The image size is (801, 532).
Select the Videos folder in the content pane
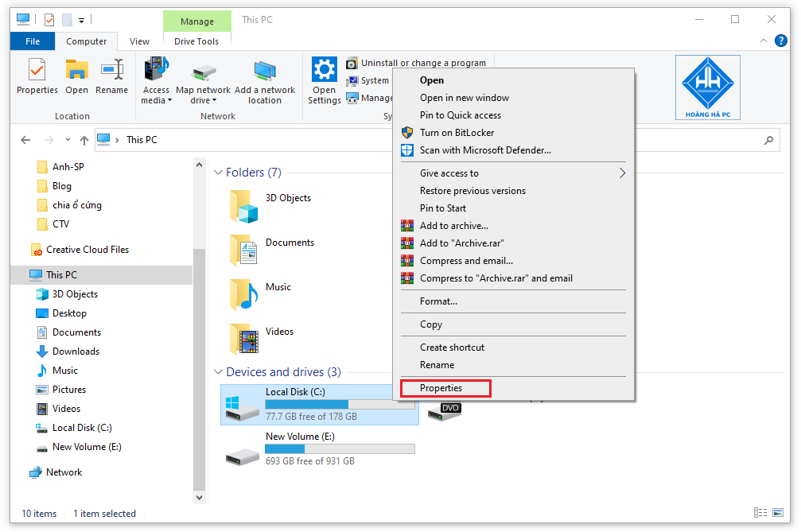[262, 340]
